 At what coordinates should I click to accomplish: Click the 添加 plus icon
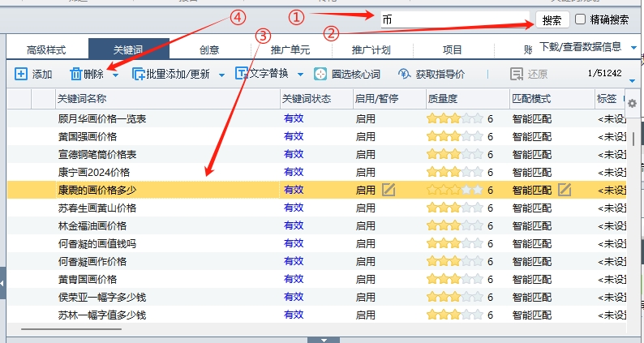coord(21,75)
